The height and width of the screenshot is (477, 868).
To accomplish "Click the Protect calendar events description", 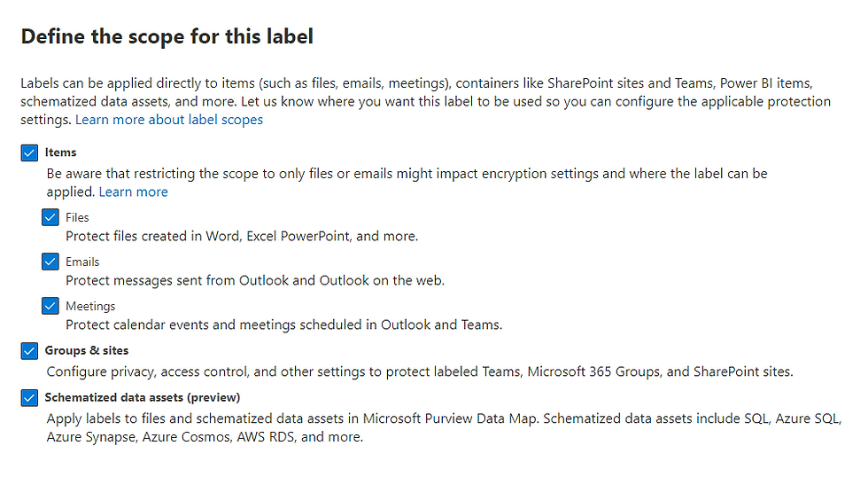I will [x=284, y=325].
